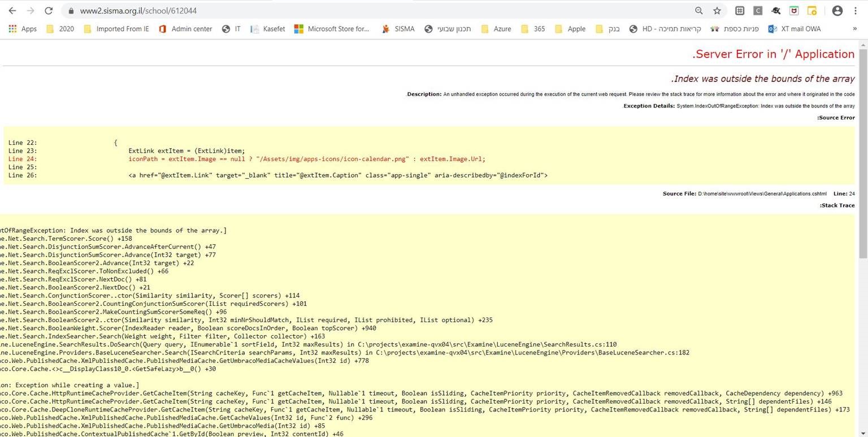Screen dimensions: 868x437
Task: Open the zoom magnifier icon in address bar
Action: 699,11
